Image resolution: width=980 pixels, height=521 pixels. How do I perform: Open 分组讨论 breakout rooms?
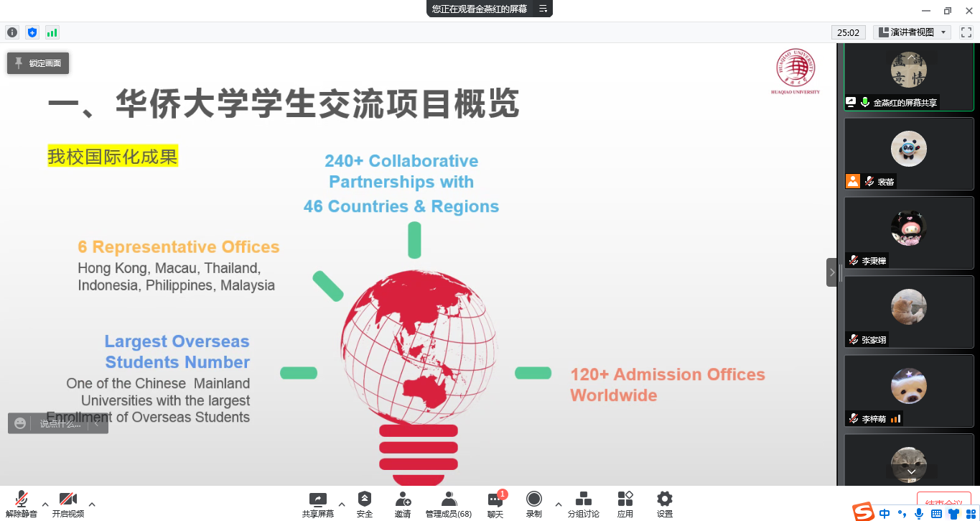pyautogui.click(x=583, y=502)
